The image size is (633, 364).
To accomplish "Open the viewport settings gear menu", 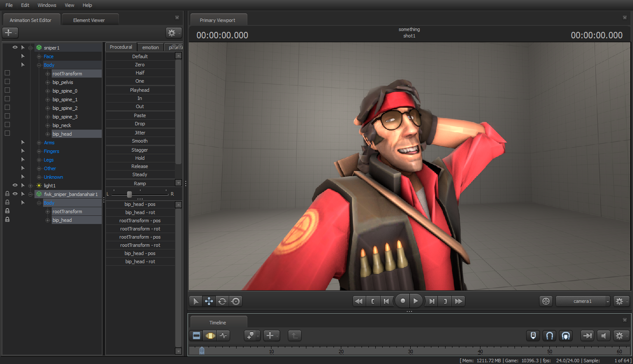I will [x=621, y=301].
